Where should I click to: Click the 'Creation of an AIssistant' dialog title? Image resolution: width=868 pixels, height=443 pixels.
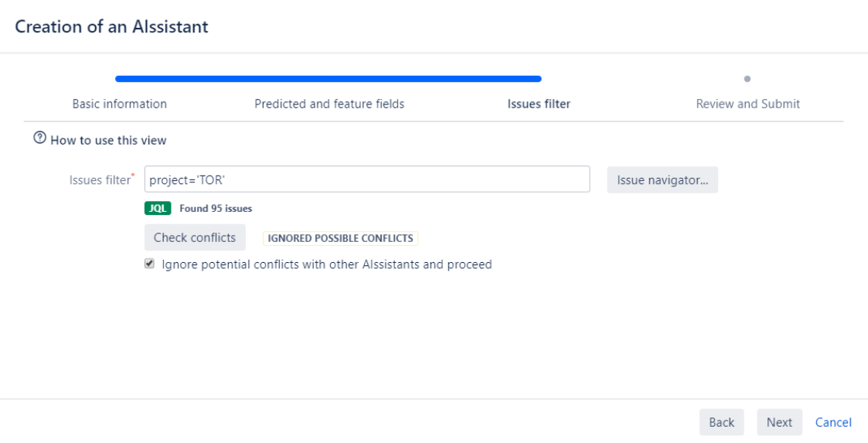click(x=112, y=27)
